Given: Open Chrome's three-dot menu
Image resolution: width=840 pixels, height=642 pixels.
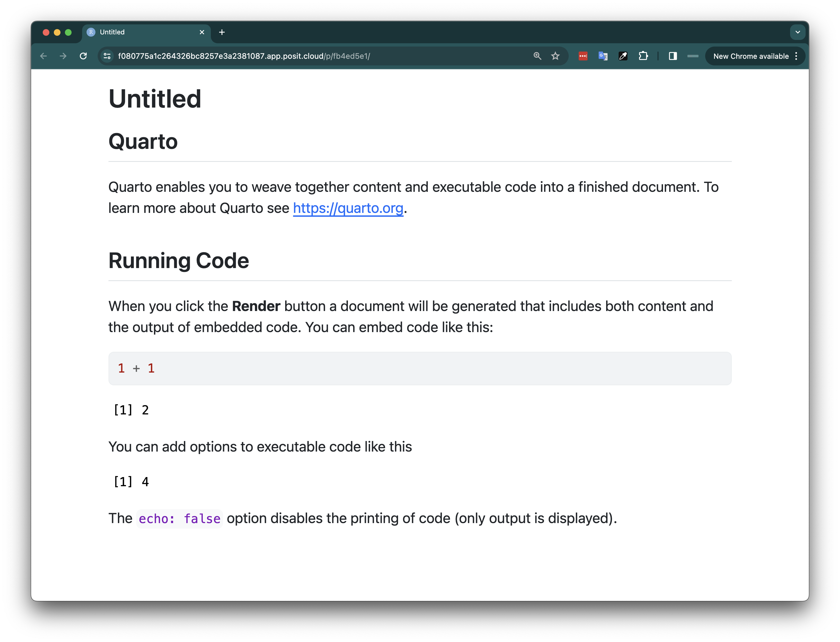Looking at the screenshot, I should pyautogui.click(x=796, y=56).
